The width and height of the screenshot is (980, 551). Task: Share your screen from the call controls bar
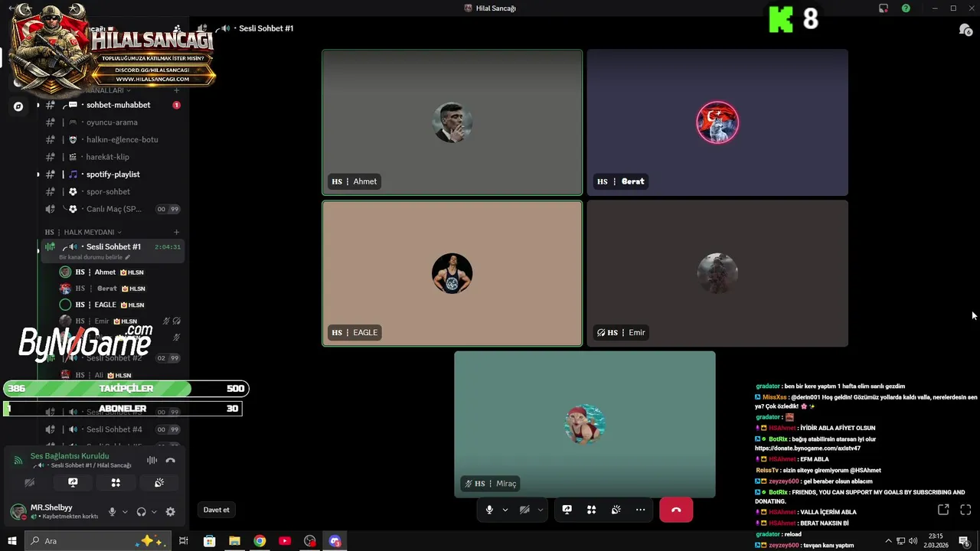coord(567,510)
